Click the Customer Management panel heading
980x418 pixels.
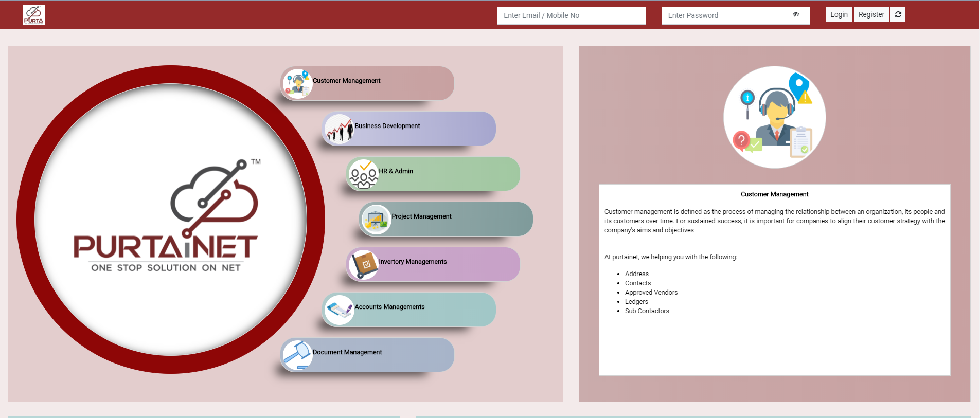click(774, 194)
